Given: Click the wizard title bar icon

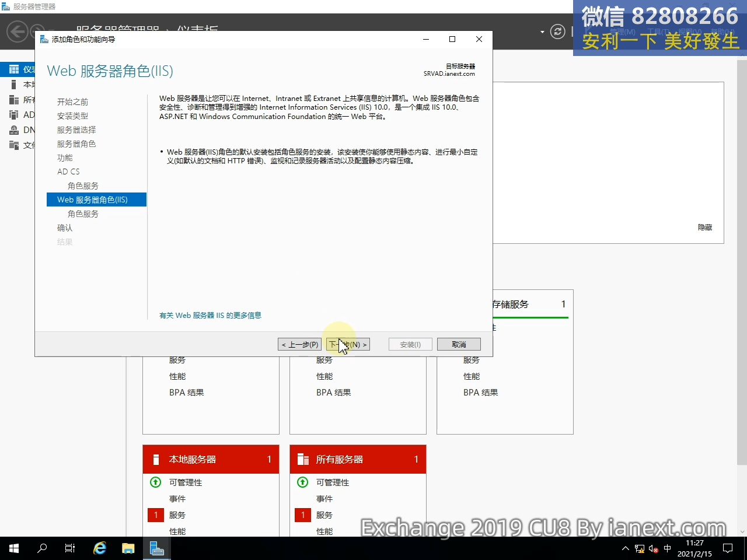Looking at the screenshot, I should [44, 39].
